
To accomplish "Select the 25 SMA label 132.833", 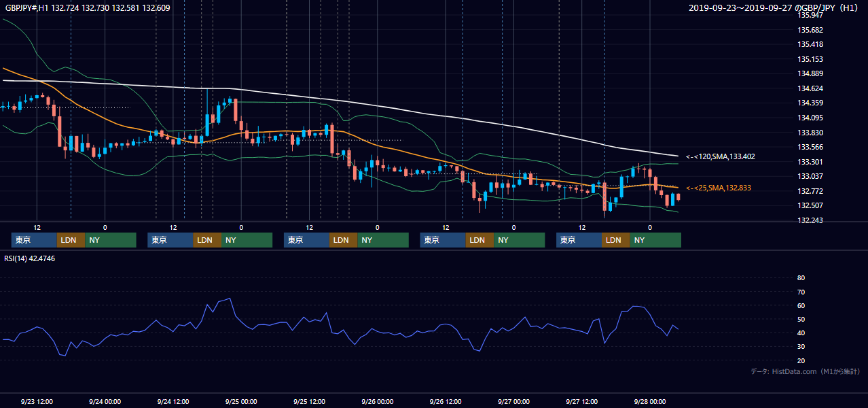I will point(719,188).
